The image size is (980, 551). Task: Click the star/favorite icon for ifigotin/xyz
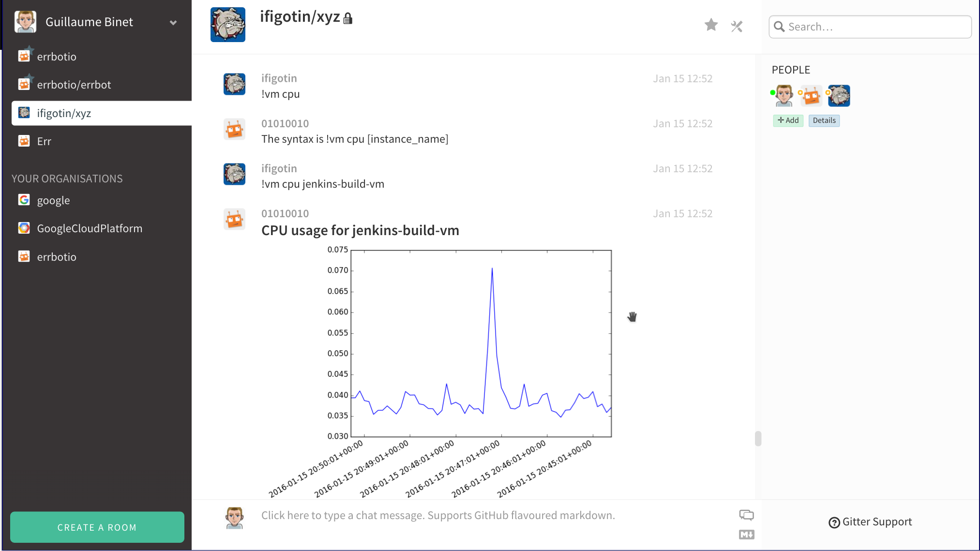(711, 25)
